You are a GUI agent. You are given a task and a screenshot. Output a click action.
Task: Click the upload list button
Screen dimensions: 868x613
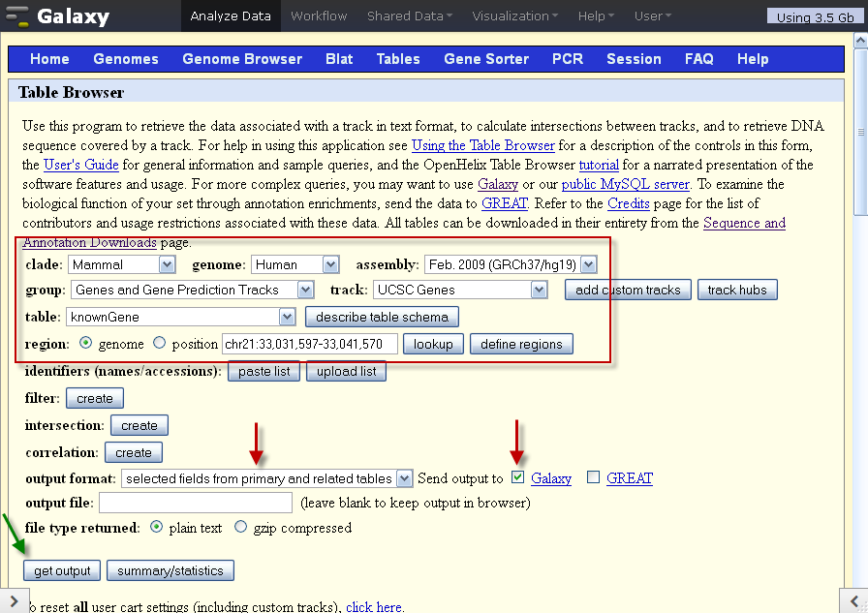pyautogui.click(x=347, y=371)
